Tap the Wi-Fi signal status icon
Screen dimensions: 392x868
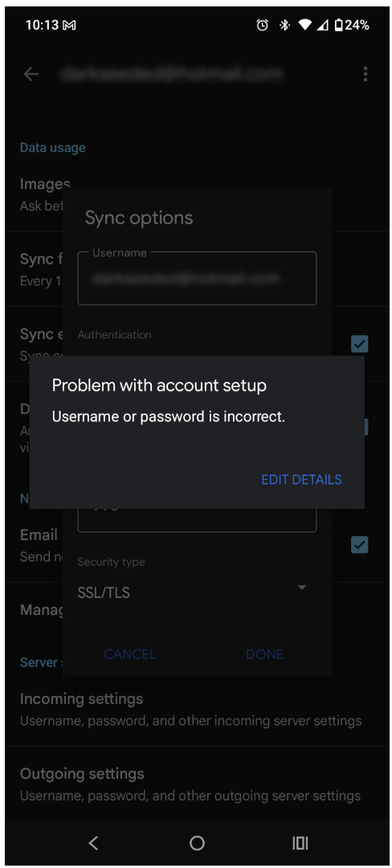coord(304,25)
